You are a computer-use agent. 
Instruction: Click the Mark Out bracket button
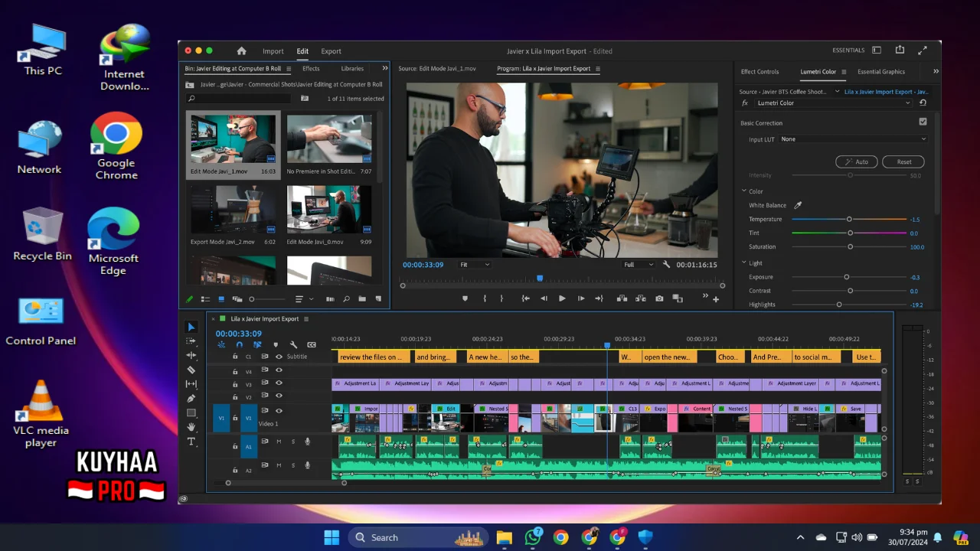coord(501,298)
